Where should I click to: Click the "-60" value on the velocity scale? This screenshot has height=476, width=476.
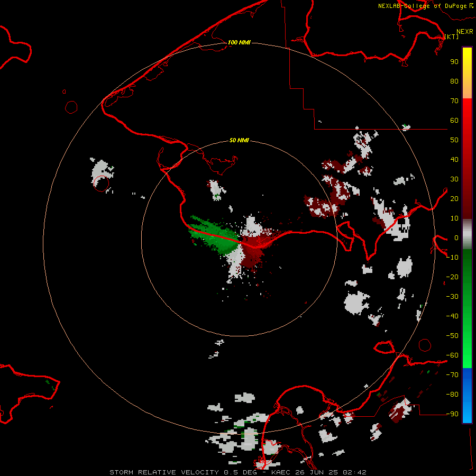[x=452, y=355]
